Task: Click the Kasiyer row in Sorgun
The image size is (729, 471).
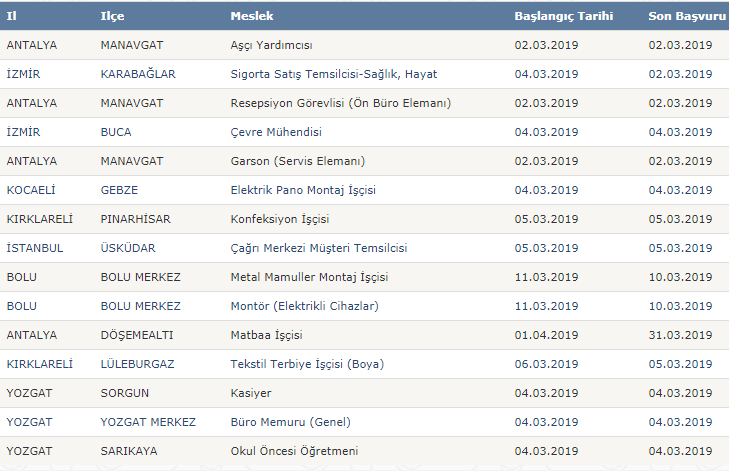Action: click(364, 393)
